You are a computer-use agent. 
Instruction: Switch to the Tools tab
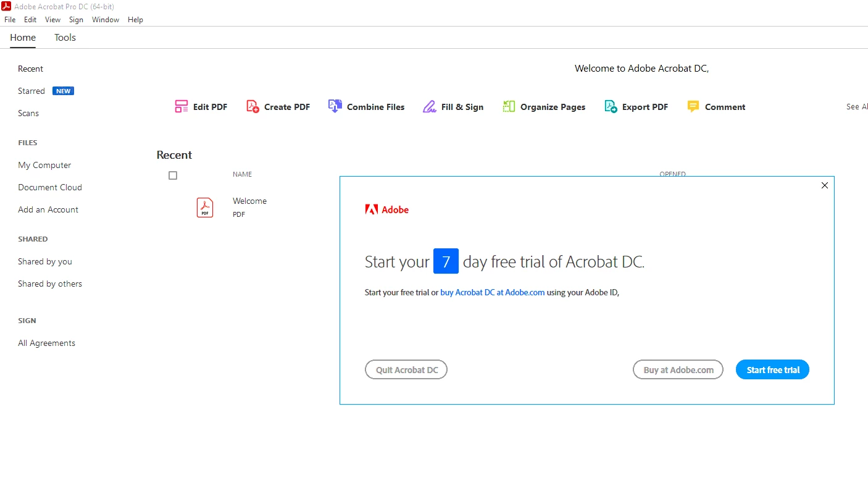pyautogui.click(x=65, y=38)
